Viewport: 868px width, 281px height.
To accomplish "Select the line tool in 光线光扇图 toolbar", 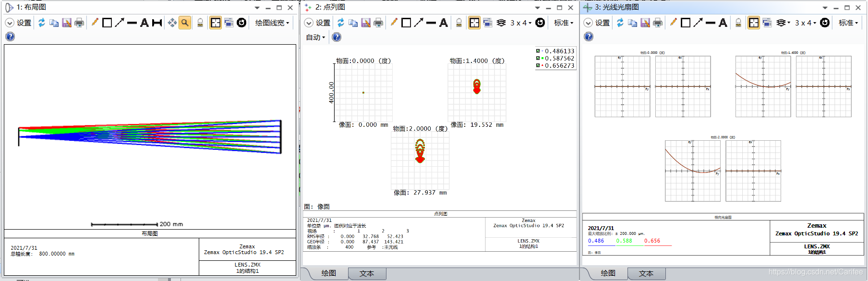I will [x=711, y=23].
